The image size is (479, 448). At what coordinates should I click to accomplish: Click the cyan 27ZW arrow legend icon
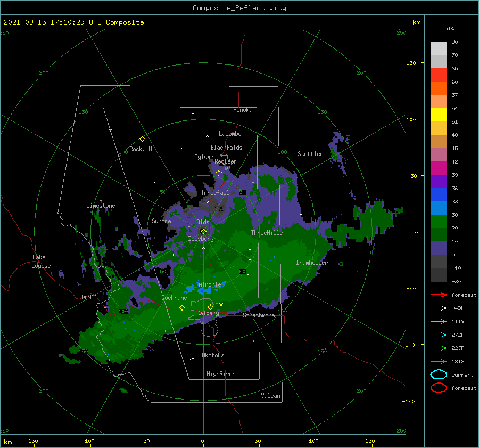coord(439,335)
